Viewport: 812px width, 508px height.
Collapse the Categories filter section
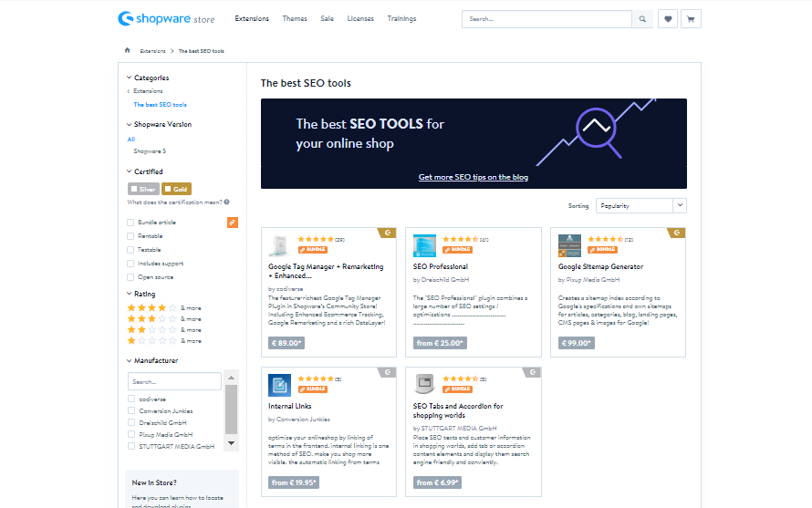148,78
